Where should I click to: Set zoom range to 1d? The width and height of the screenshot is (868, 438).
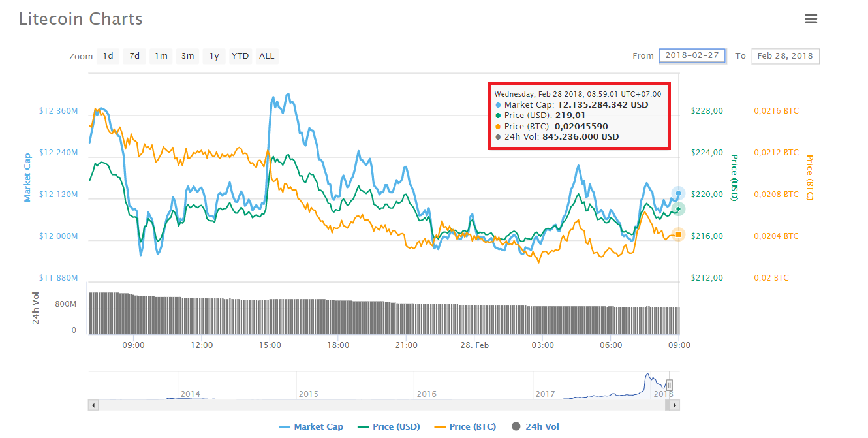(108, 56)
